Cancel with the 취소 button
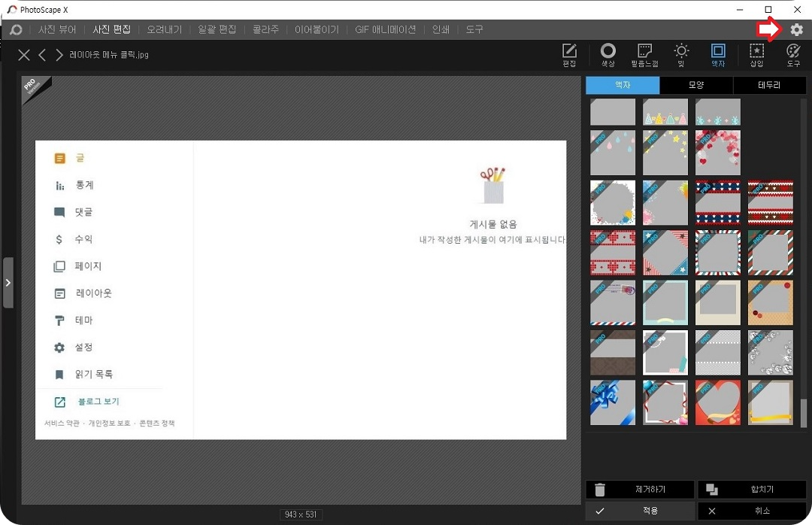This screenshot has height=525, width=812. pyautogui.click(x=752, y=511)
